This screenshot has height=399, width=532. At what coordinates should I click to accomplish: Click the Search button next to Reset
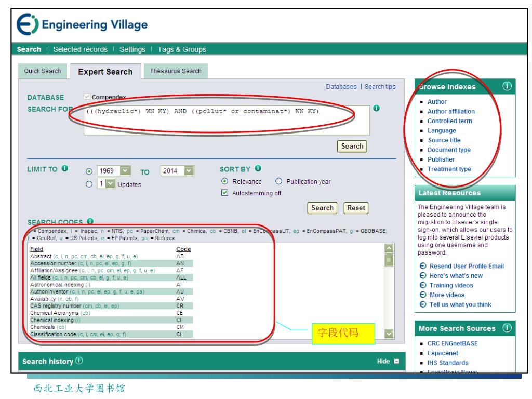click(322, 208)
